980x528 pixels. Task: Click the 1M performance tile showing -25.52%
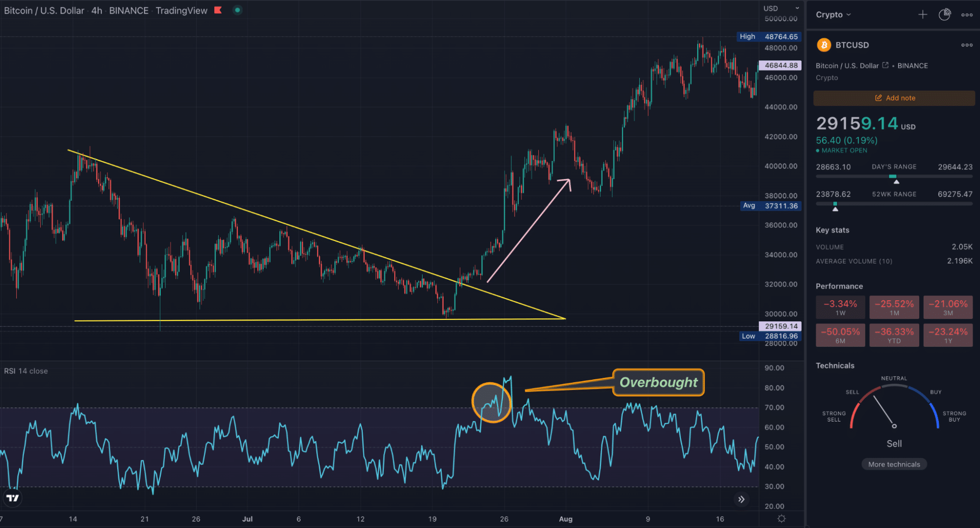(894, 307)
